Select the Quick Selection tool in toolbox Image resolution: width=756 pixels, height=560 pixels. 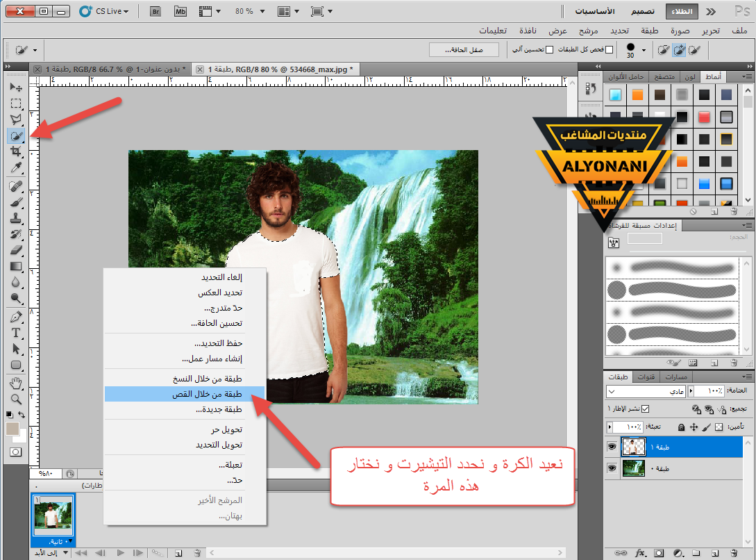(x=16, y=135)
